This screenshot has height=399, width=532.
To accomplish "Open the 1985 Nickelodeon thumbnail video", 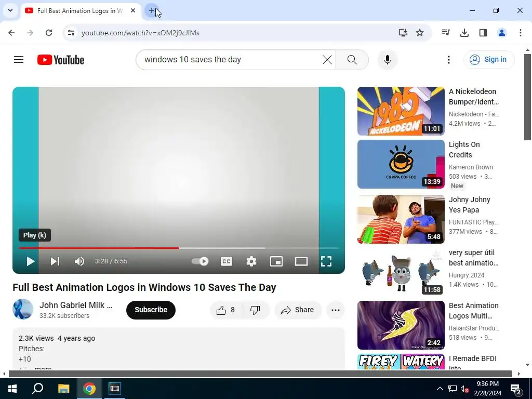I will tap(401, 111).
